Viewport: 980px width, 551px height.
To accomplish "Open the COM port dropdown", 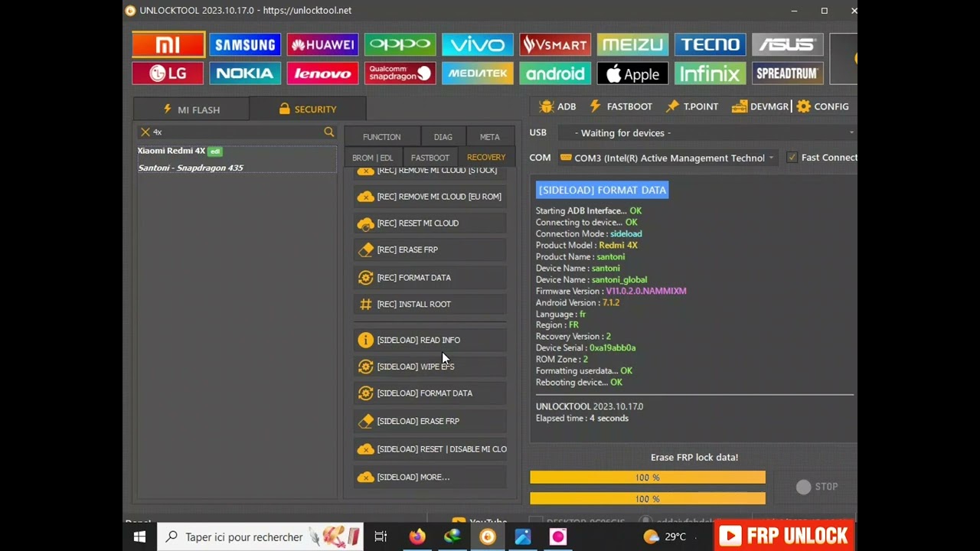I will (x=668, y=158).
